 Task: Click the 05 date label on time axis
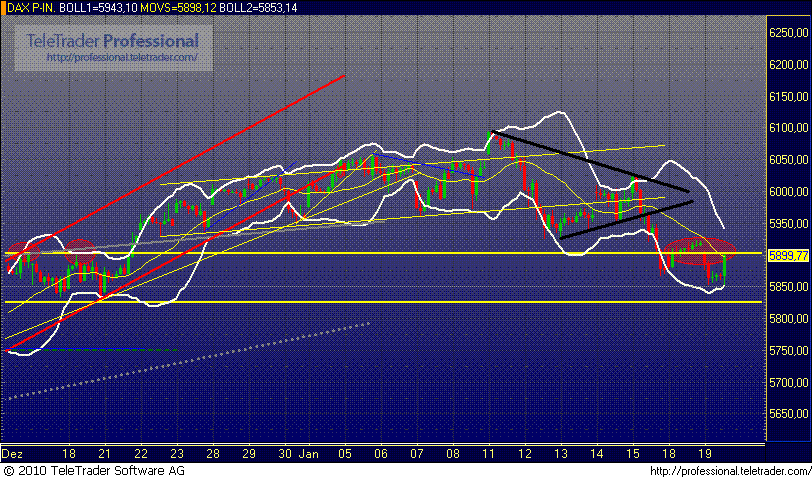345,454
